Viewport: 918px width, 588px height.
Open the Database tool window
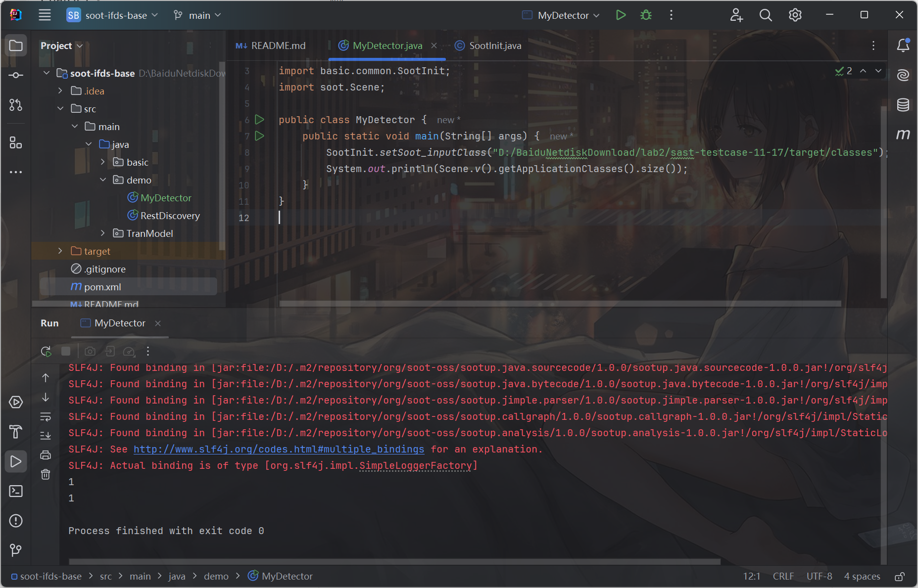coord(903,105)
